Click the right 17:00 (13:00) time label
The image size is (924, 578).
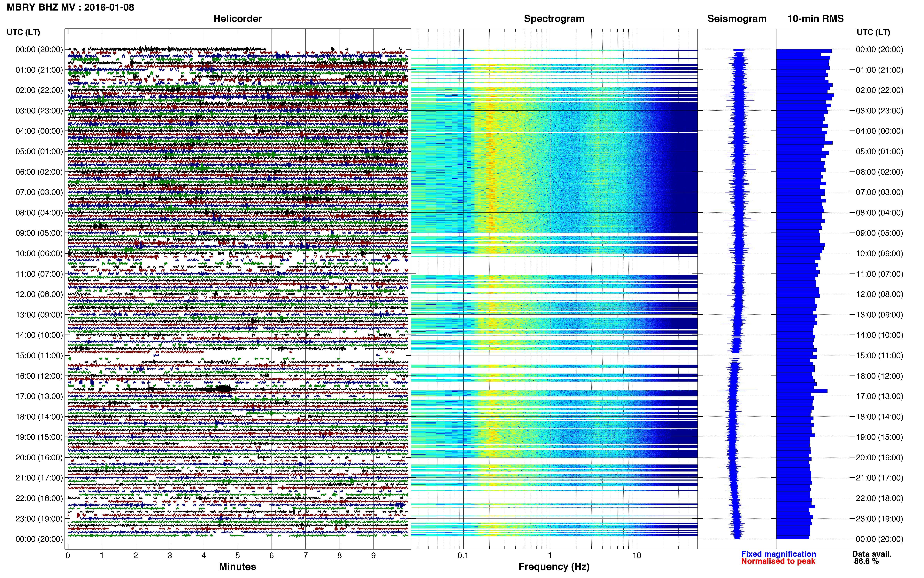click(879, 396)
